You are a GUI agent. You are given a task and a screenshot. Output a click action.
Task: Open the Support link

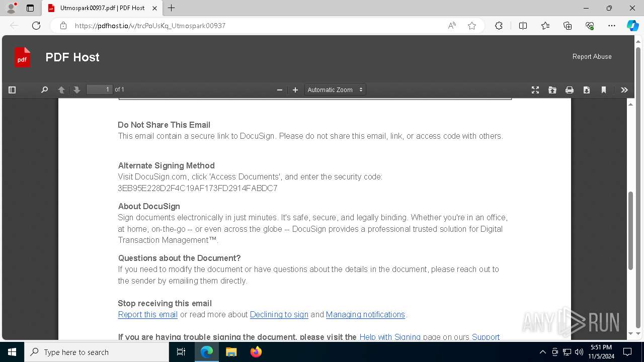486,337
